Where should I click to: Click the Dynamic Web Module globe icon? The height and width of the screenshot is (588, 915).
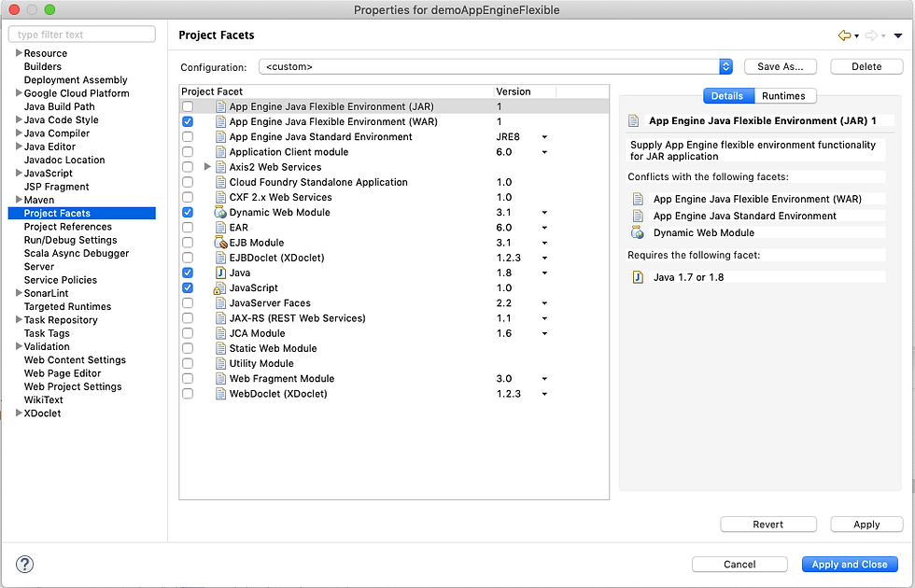(x=220, y=213)
